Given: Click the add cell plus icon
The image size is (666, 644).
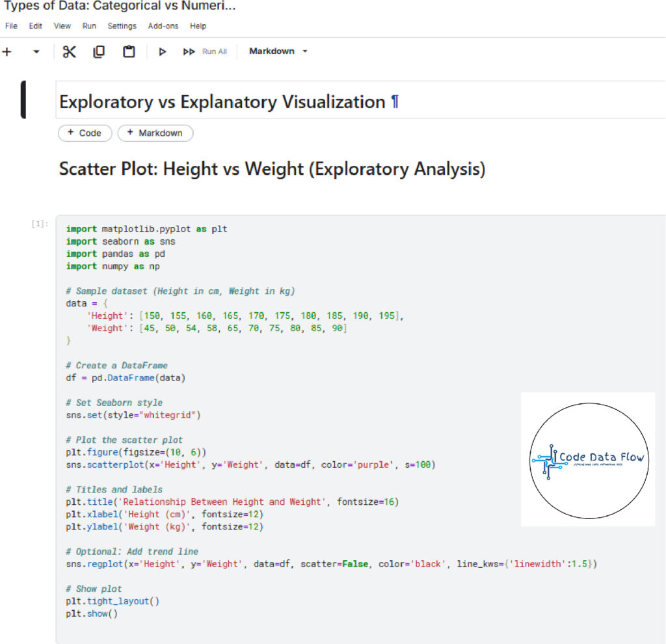Looking at the screenshot, I should click(x=7, y=52).
